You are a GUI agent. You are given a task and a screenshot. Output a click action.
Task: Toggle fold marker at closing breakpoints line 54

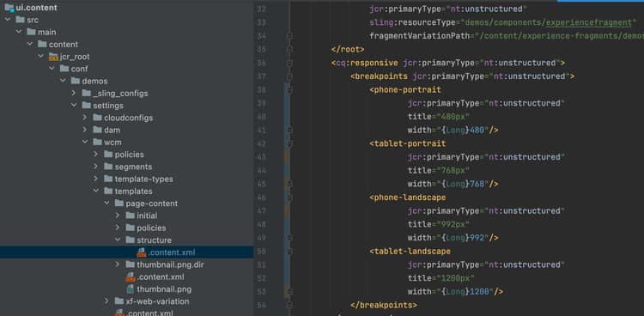pyautogui.click(x=289, y=305)
